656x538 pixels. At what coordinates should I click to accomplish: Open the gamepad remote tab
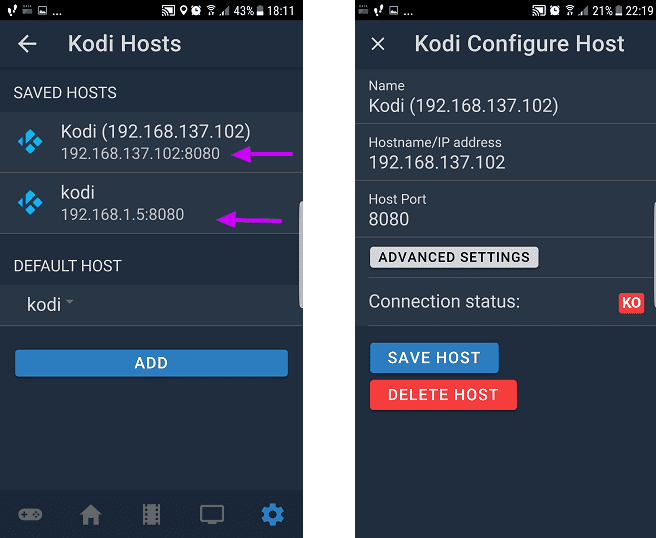(x=30, y=514)
